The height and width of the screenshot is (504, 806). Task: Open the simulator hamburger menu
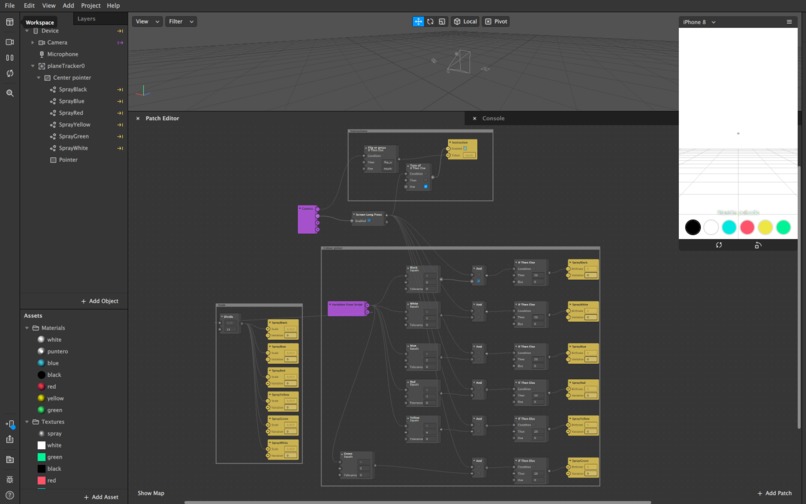pyautogui.click(x=789, y=22)
